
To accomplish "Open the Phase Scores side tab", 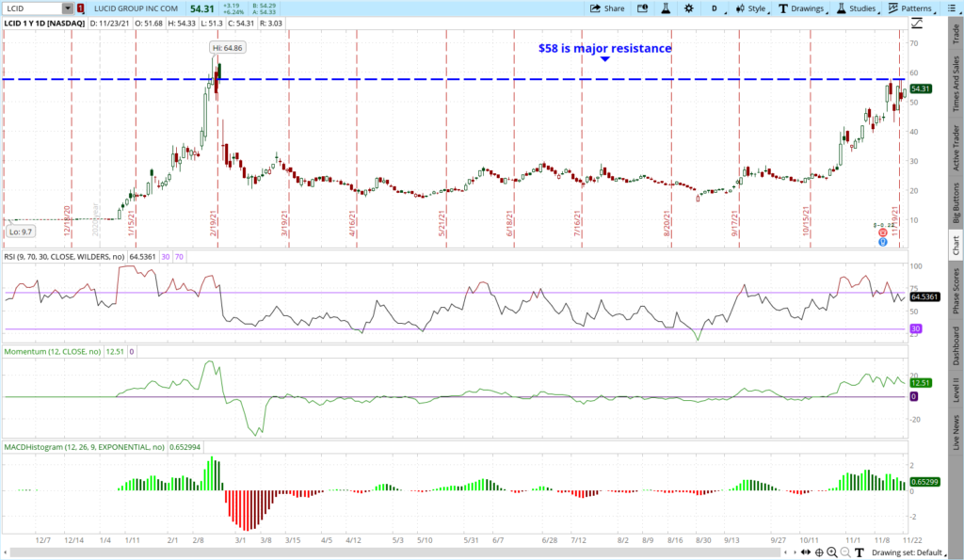I will pos(956,291).
